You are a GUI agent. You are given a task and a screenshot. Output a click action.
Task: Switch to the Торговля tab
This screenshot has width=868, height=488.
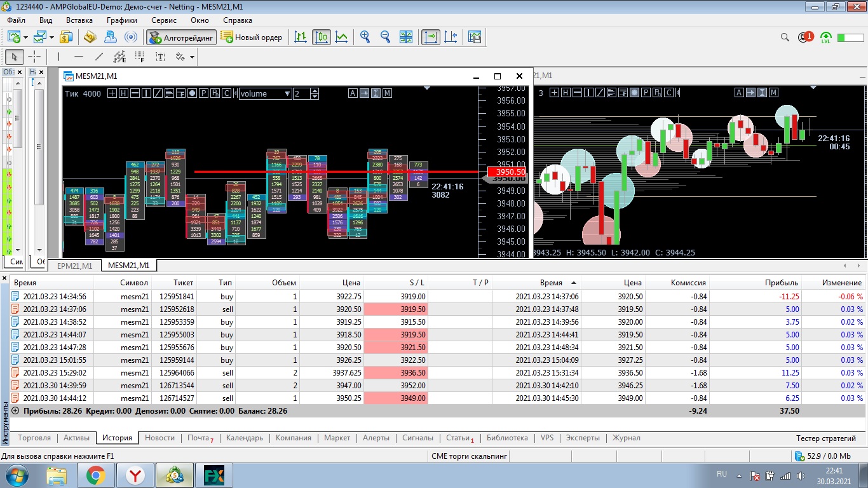34,438
